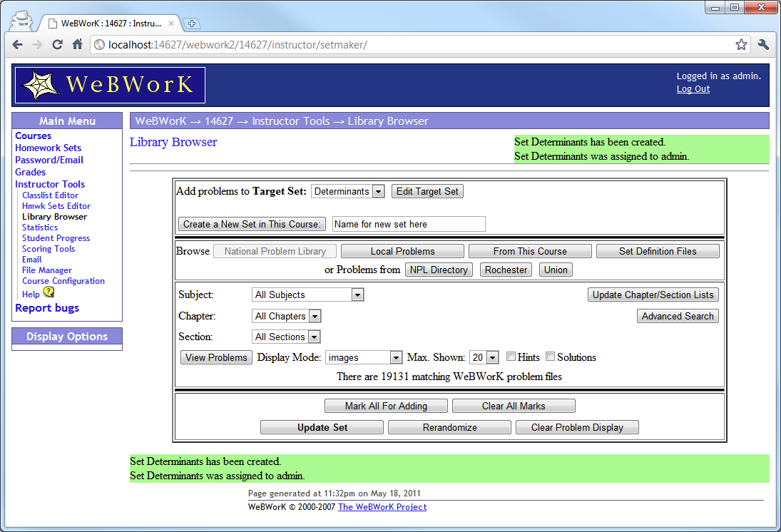Enable the Hints checkbox

click(x=511, y=356)
